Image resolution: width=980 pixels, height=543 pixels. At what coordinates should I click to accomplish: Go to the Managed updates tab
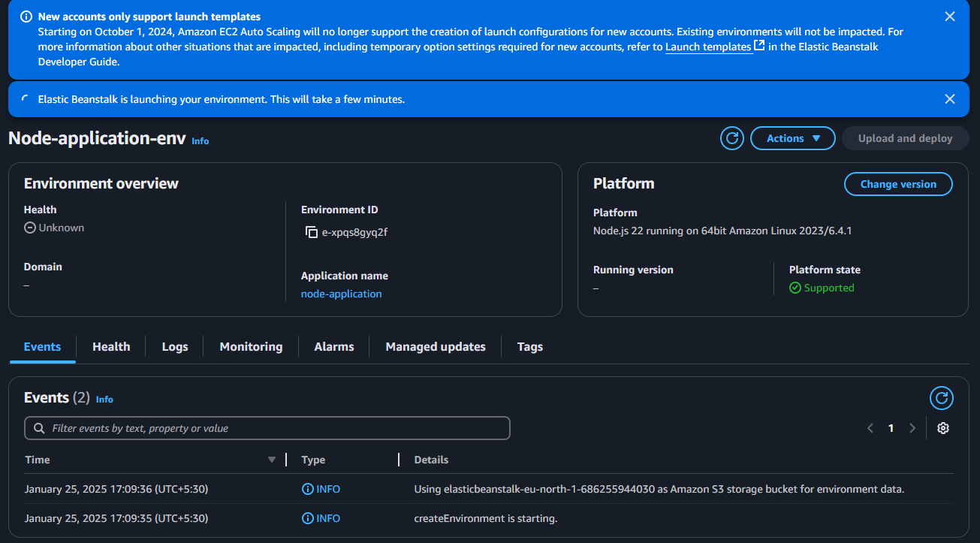point(436,346)
